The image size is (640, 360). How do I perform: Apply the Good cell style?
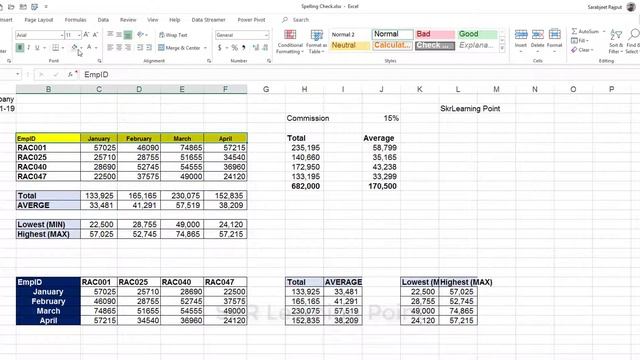click(477, 34)
